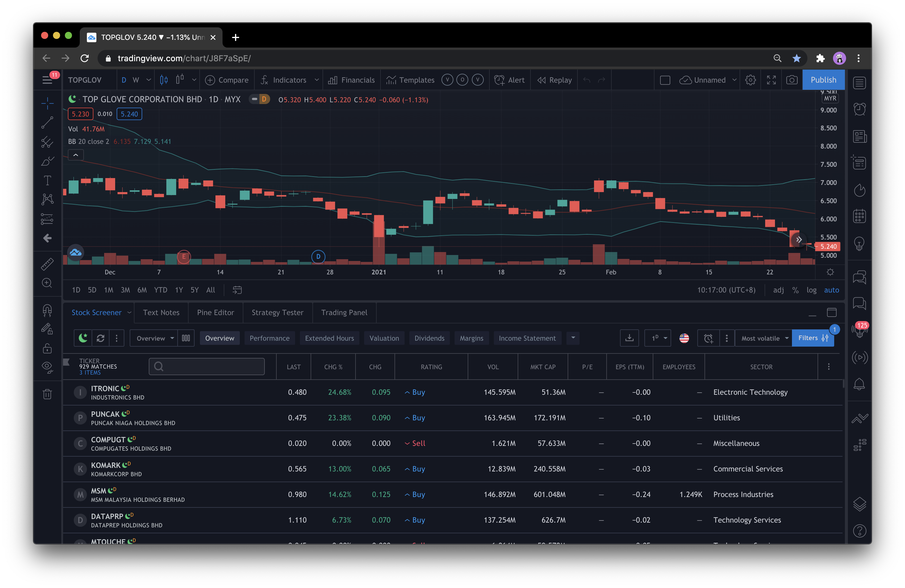Toggle the select layout square icon
The width and height of the screenshot is (905, 588).
665,80
